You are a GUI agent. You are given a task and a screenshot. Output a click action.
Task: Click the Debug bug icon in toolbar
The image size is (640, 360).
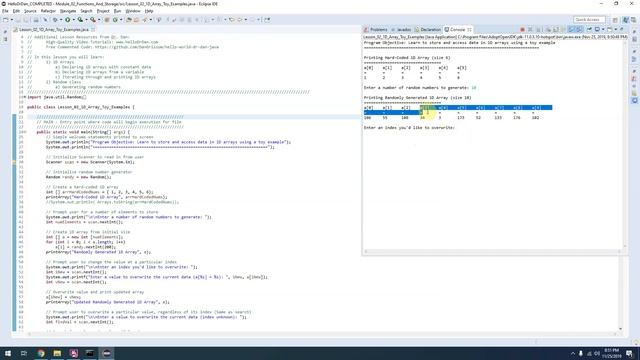coord(55,20)
